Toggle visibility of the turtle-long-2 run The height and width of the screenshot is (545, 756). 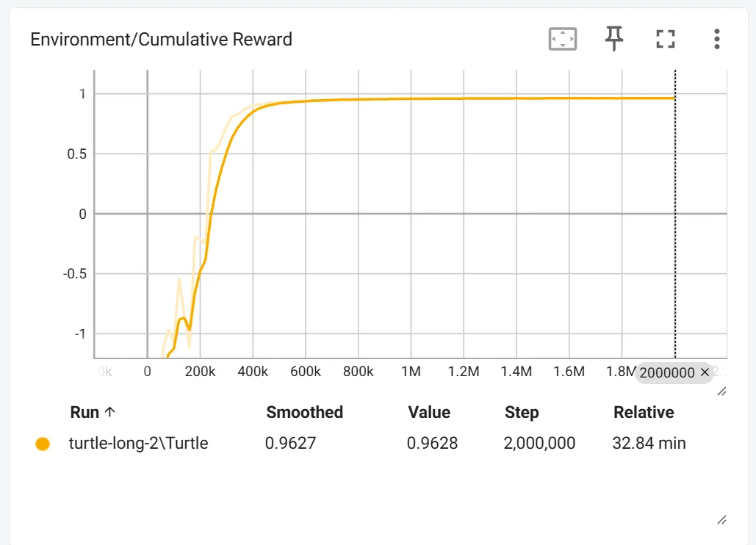(43, 444)
